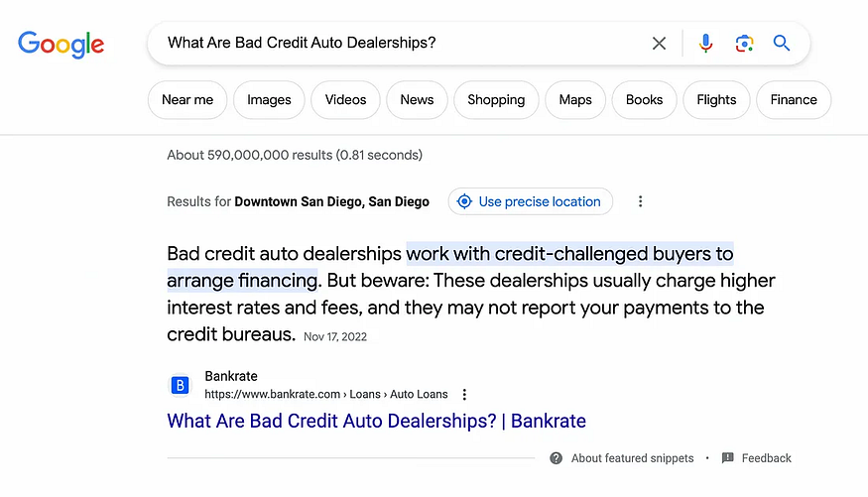
Task: Click Downtown San Diego location text
Action: coord(331,201)
